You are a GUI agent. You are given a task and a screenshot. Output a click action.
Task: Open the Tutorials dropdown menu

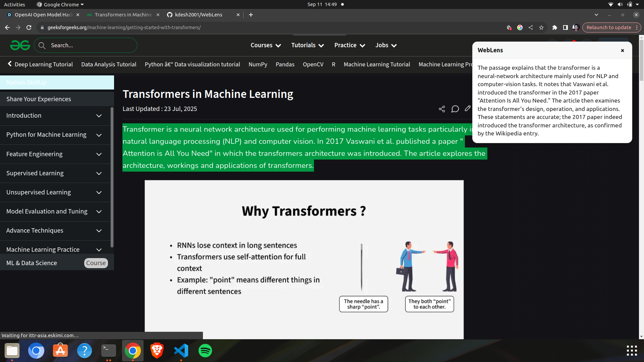307,45
